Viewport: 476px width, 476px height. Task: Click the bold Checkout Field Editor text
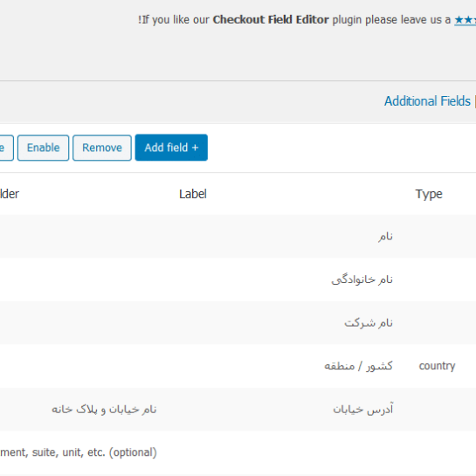point(271,20)
